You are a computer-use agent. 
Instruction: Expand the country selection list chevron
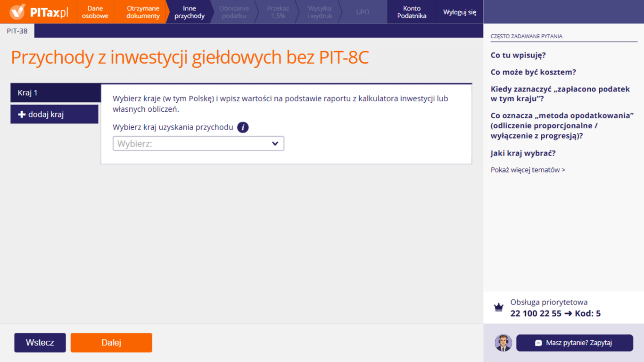pos(275,143)
